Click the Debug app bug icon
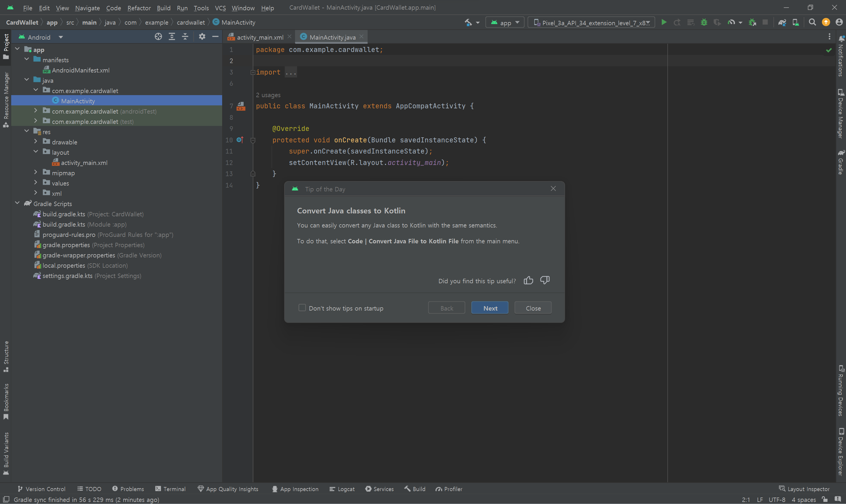Image resolution: width=846 pixels, height=504 pixels. (x=704, y=22)
